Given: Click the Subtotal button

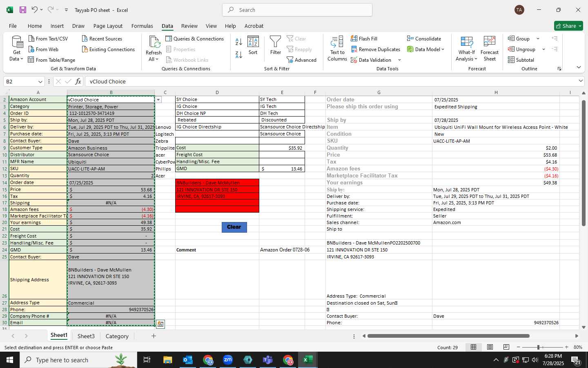Looking at the screenshot, I should pyautogui.click(x=521, y=60).
